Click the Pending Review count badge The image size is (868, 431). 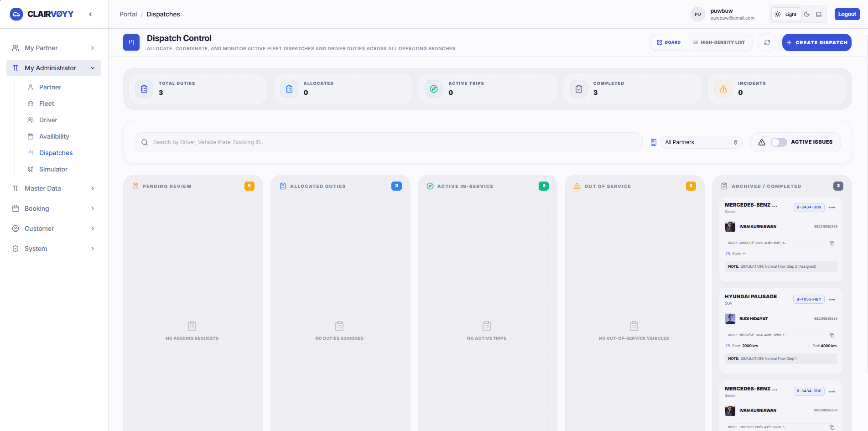point(249,186)
